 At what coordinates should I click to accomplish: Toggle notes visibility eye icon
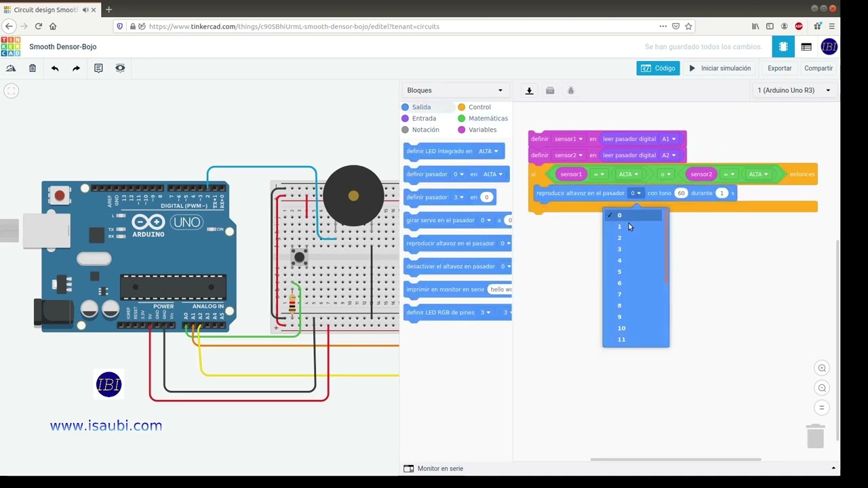(120, 68)
